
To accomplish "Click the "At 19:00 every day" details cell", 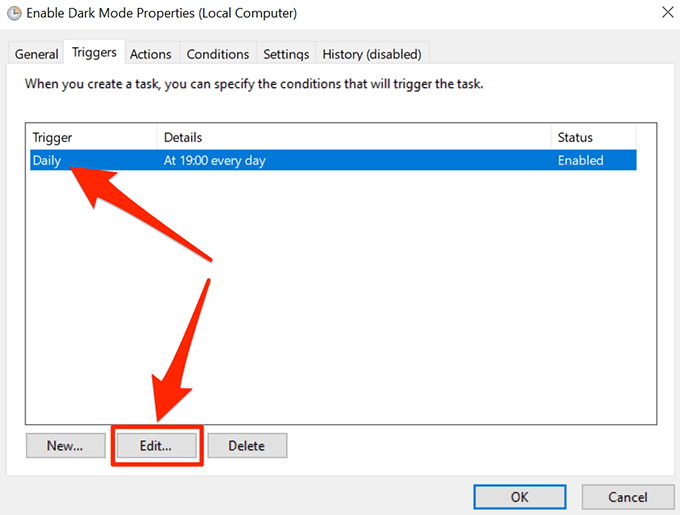I will click(x=214, y=160).
